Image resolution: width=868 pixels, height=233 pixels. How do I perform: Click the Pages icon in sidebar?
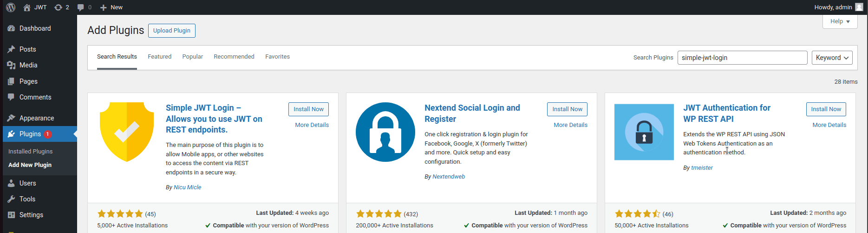click(x=11, y=81)
